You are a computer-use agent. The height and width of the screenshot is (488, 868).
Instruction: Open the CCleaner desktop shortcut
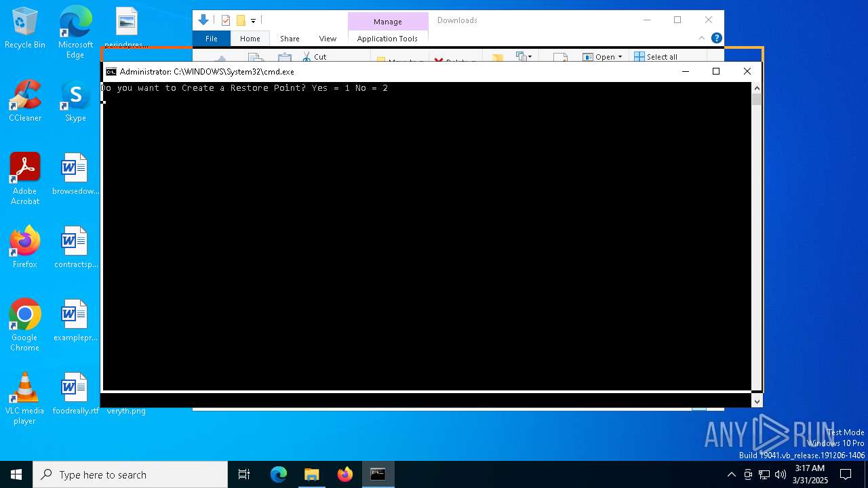[x=25, y=101]
